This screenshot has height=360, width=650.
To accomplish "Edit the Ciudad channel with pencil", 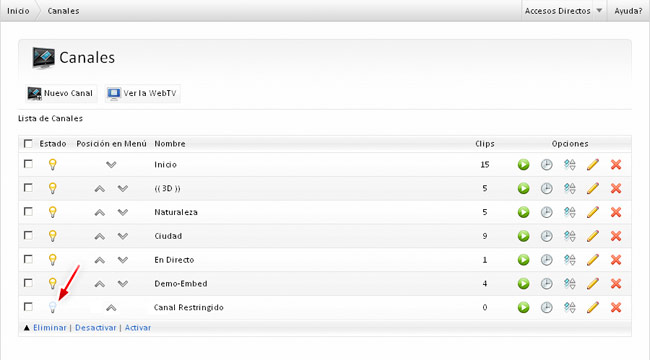I will [593, 236].
